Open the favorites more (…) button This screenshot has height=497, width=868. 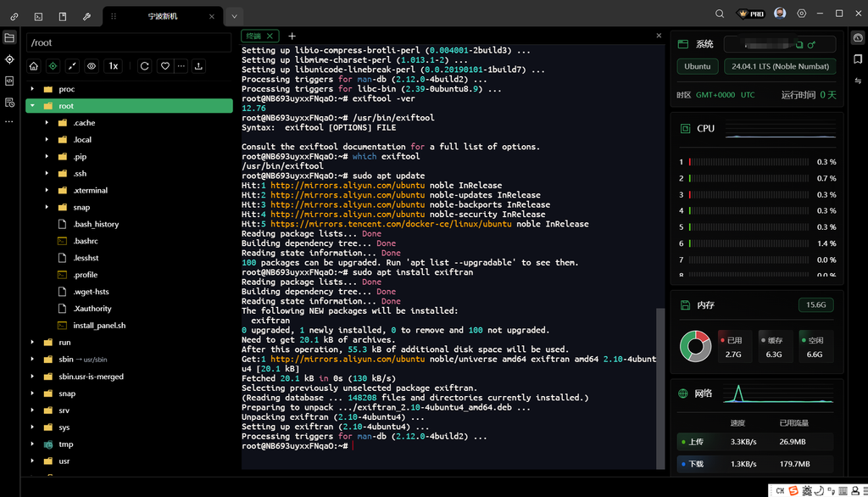pyautogui.click(x=181, y=66)
